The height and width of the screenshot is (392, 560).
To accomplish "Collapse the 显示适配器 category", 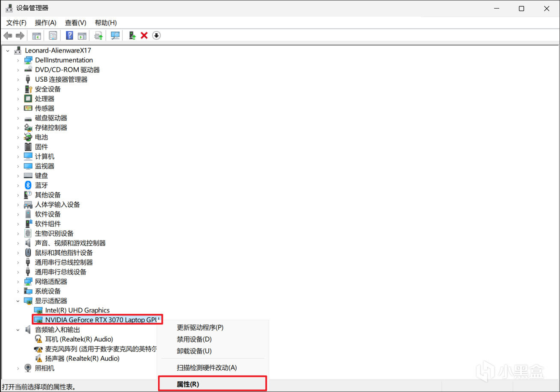I will coord(18,301).
